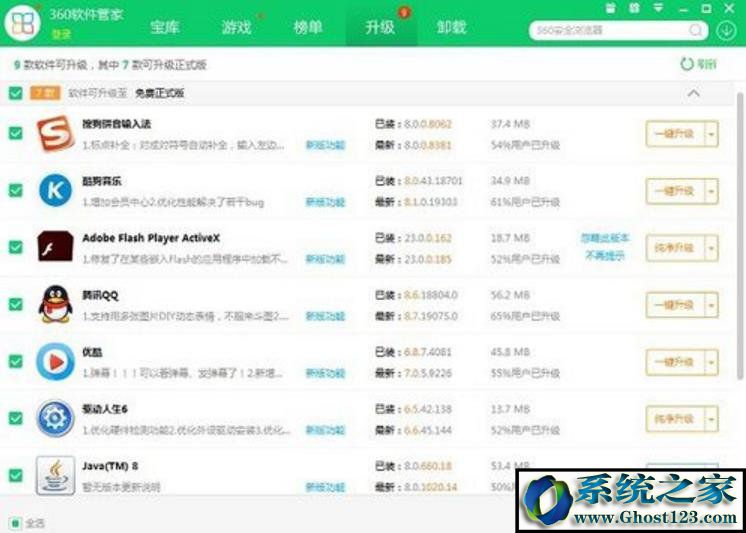This screenshot has width=746, height=533.
Task: Click 一键升级 for 酷狗音乐
Action: [x=675, y=191]
